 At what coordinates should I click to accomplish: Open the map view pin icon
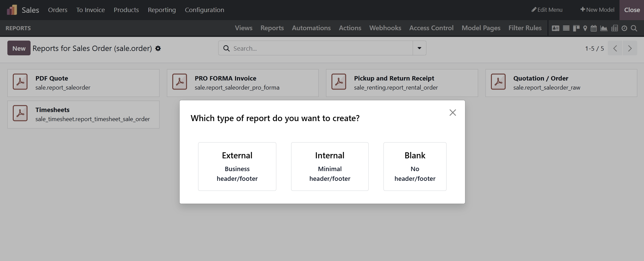585,28
